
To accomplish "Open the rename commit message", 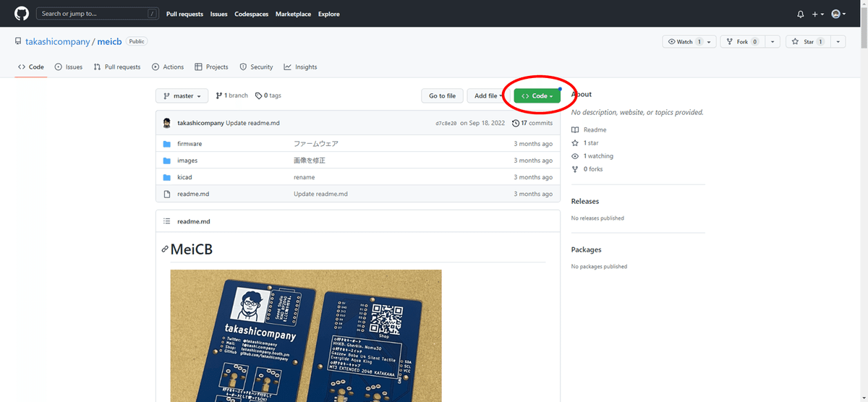I will (x=304, y=177).
